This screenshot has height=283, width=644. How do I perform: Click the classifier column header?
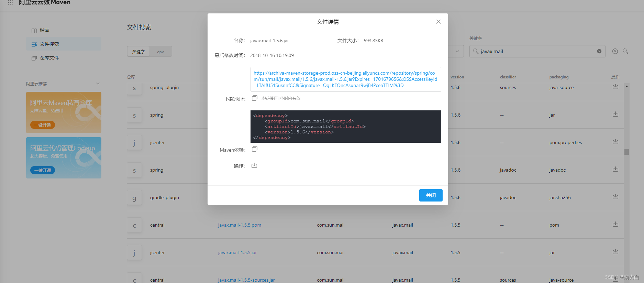[x=508, y=77]
